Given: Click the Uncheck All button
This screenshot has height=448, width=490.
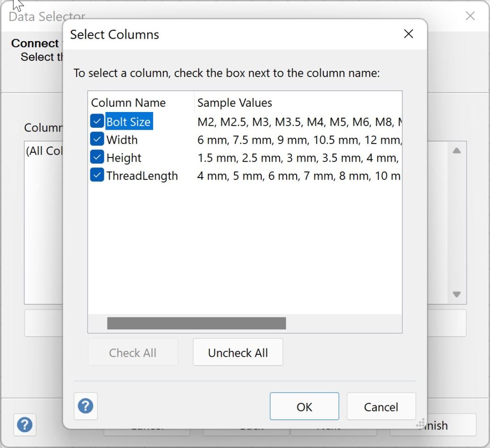Looking at the screenshot, I should (238, 353).
